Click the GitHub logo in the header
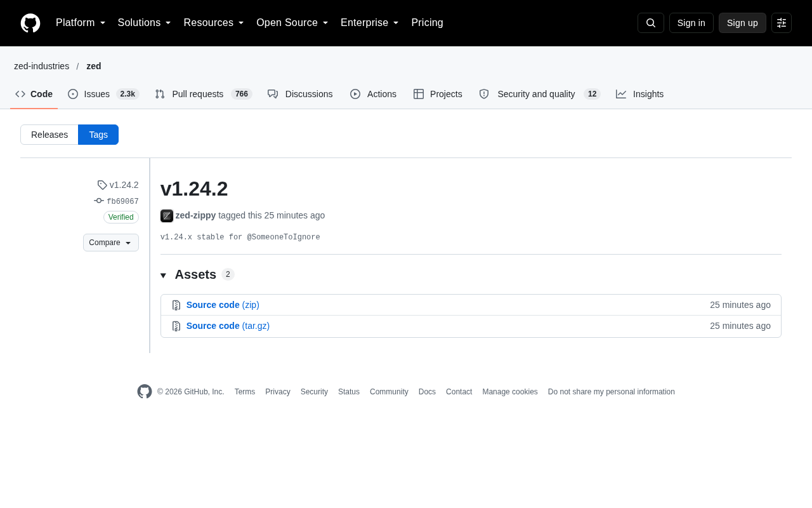812x508 pixels. (30, 23)
